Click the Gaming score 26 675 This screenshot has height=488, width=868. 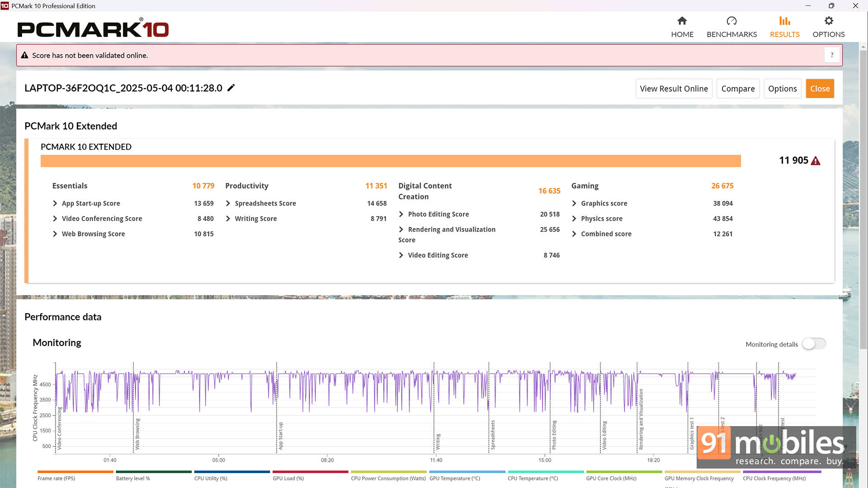coord(722,186)
